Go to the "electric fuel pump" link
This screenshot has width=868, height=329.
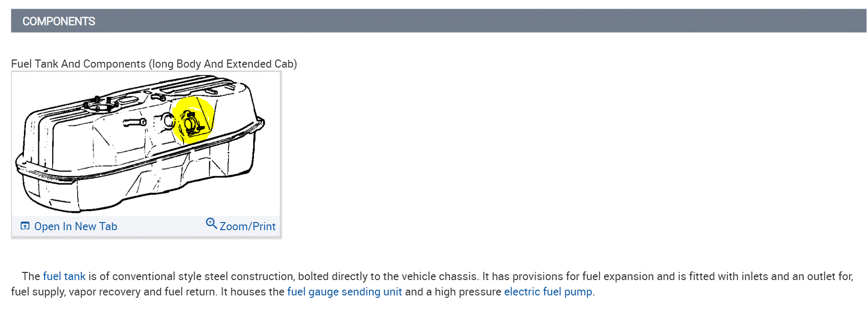pos(548,292)
